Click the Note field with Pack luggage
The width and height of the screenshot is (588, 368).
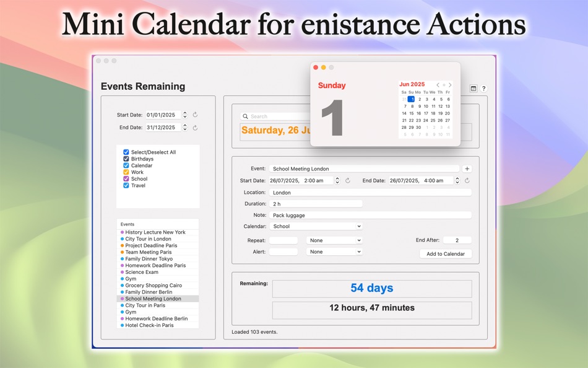coord(370,216)
